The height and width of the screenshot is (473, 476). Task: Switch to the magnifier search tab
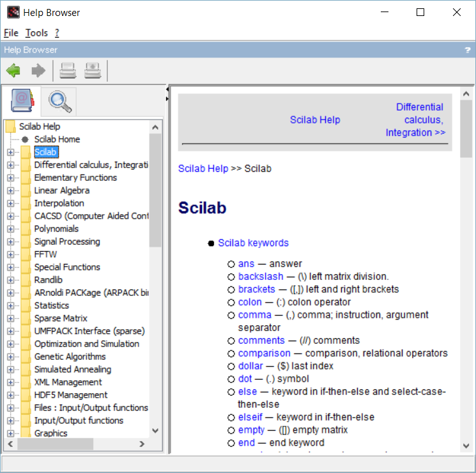point(59,101)
